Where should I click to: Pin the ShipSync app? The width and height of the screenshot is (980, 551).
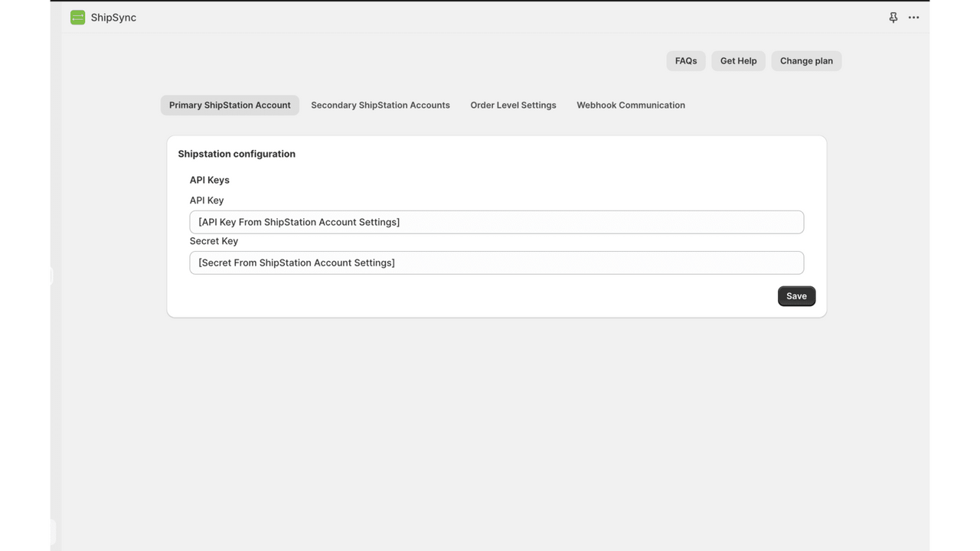[x=893, y=18]
